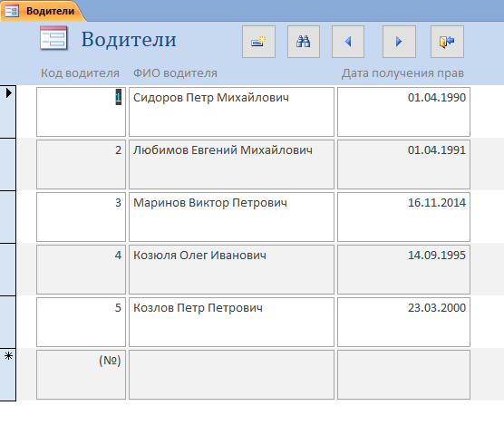Click the new record (№) code field
The width and height of the screenshot is (504, 425).
click(81, 375)
